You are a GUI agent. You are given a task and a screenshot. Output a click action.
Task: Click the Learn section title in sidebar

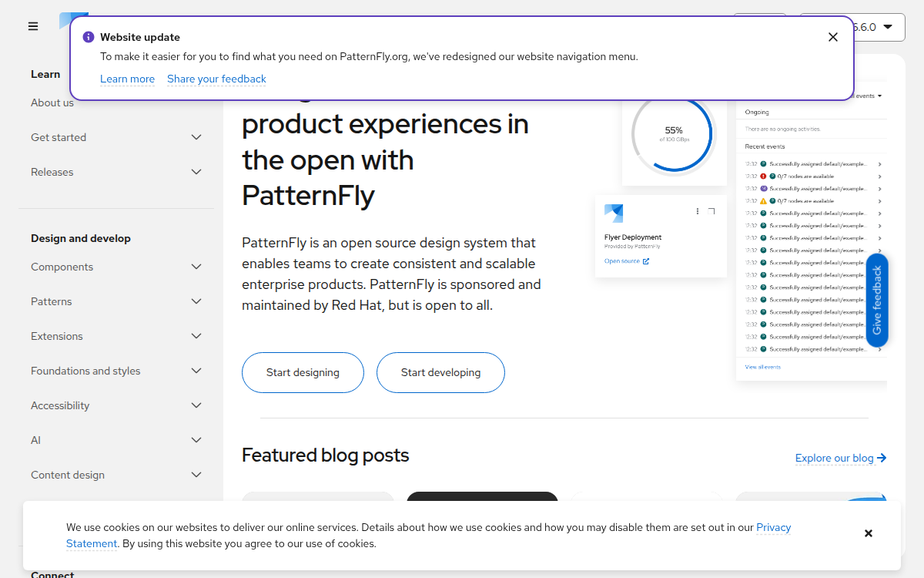45,74
